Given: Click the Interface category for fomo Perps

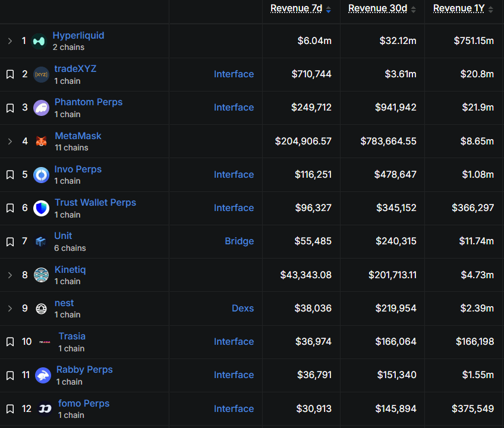Looking at the screenshot, I should pos(234,409).
